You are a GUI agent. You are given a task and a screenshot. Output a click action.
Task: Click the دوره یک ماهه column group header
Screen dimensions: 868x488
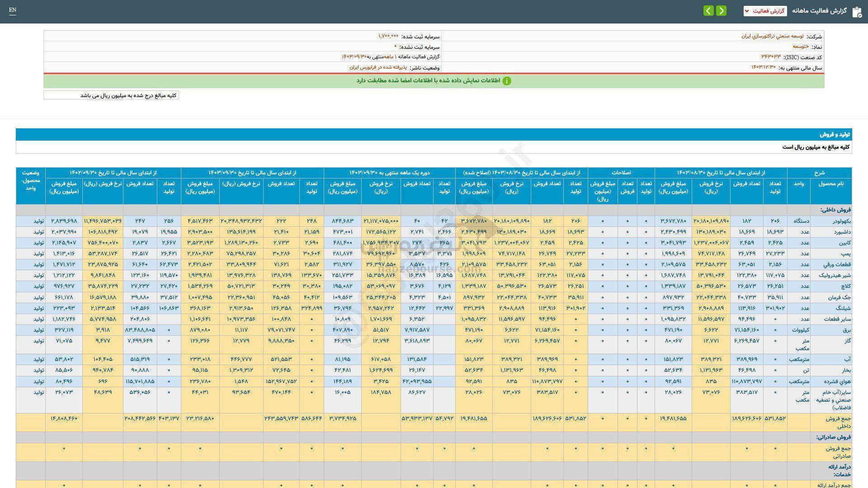(x=389, y=173)
